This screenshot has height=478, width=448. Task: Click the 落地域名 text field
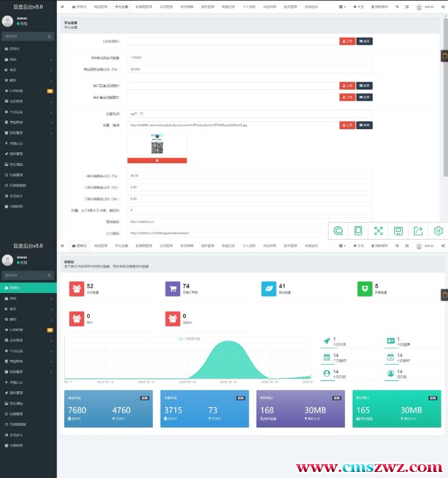click(x=249, y=221)
